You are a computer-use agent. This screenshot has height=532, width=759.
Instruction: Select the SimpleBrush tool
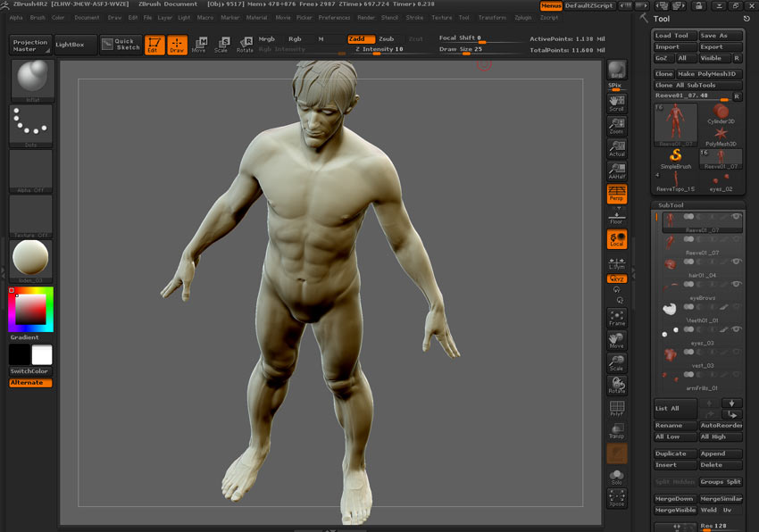(x=676, y=159)
